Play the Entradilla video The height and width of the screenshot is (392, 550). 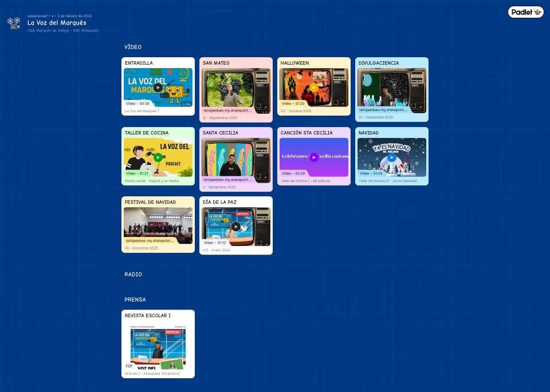pos(158,88)
